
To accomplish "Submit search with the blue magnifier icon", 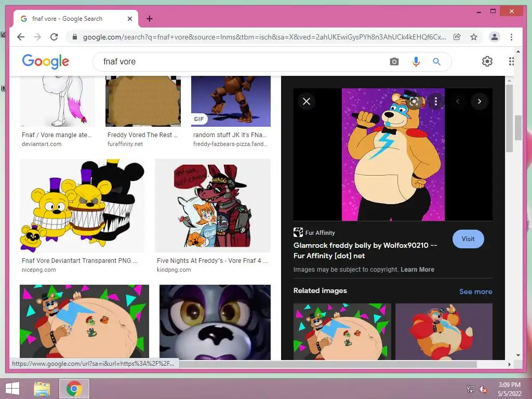I will (x=436, y=61).
